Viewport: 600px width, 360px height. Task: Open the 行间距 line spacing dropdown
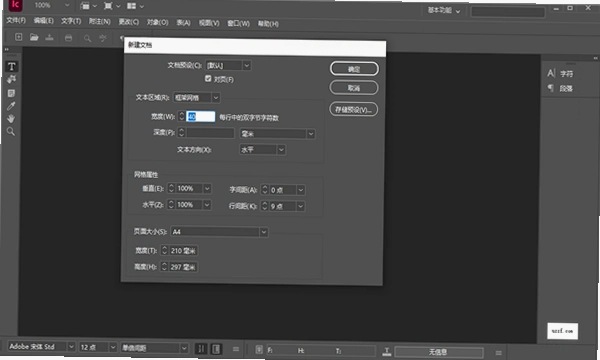click(300, 207)
